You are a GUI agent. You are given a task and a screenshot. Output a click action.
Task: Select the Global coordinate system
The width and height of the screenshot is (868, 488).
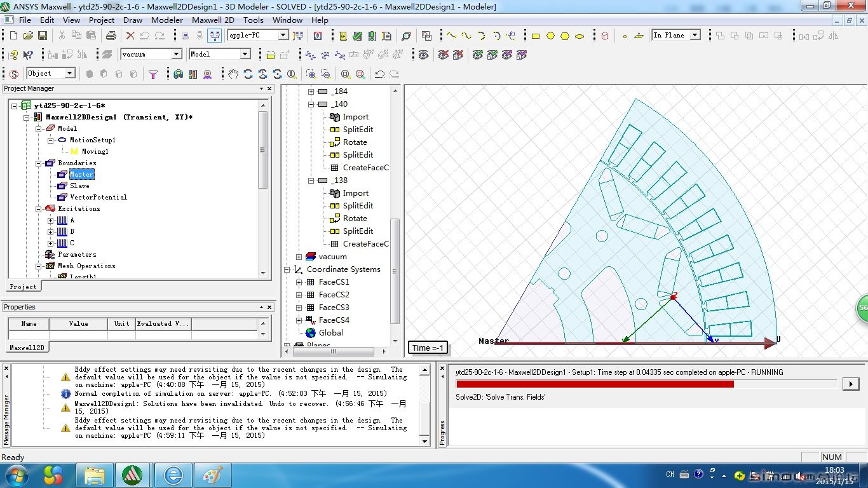pos(331,333)
